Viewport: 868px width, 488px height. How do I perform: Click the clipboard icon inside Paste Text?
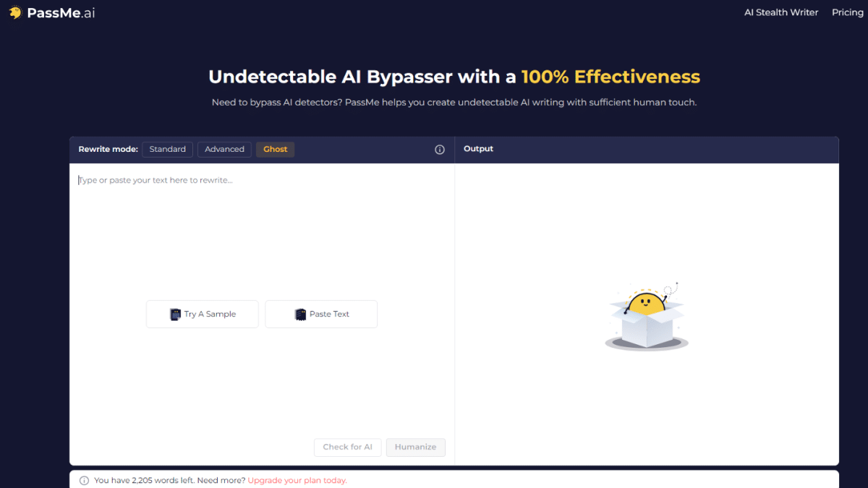click(300, 314)
